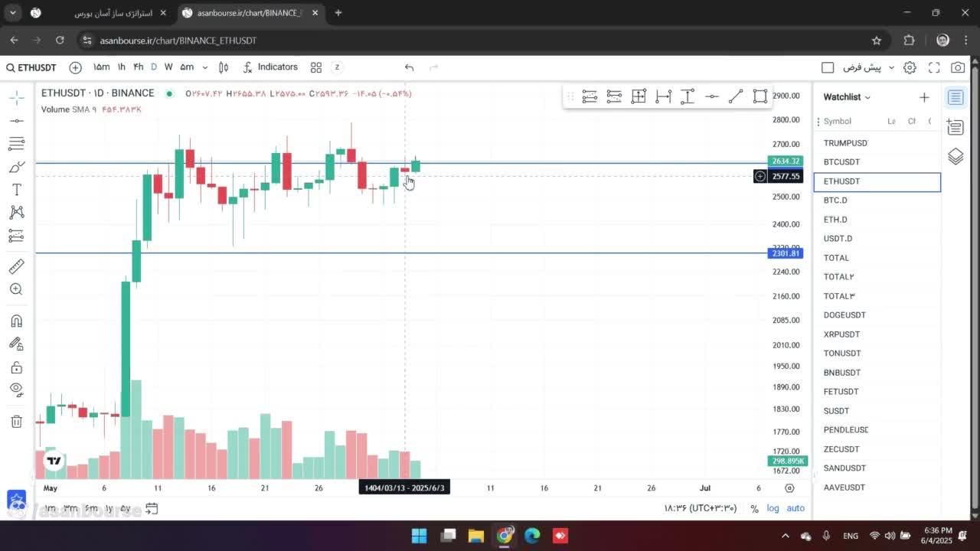The width and height of the screenshot is (980, 551).
Task: Select DOGEUSDT in the watchlist
Action: tap(877, 315)
